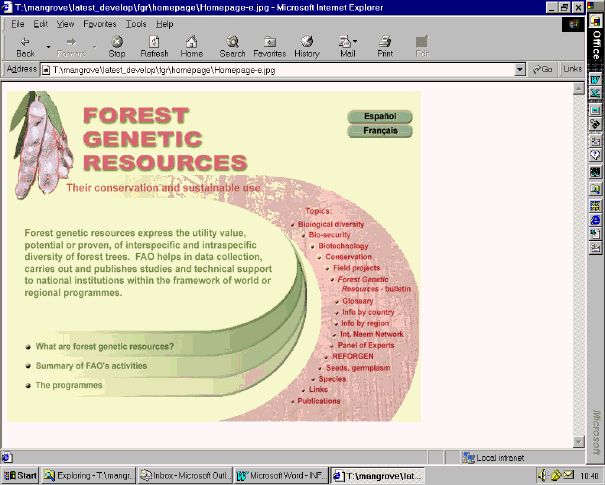Click the Windows Start button

[x=21, y=476]
